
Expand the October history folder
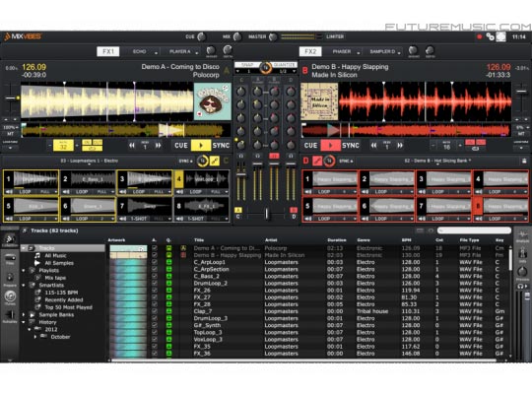coord(35,337)
